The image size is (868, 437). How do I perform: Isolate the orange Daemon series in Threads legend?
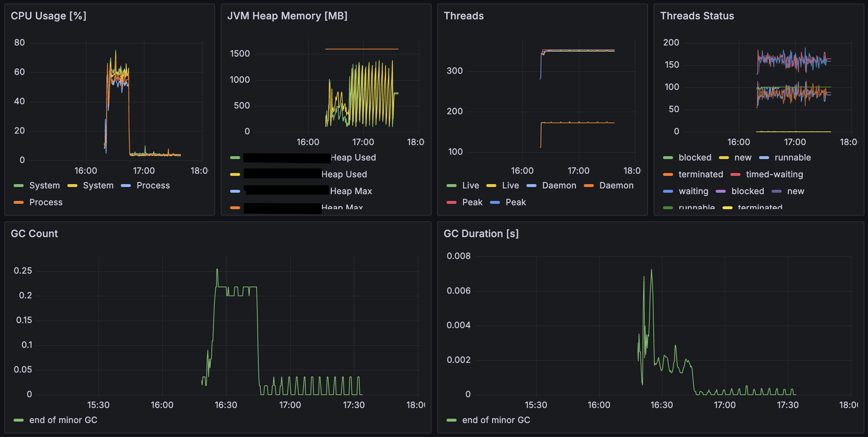(616, 186)
